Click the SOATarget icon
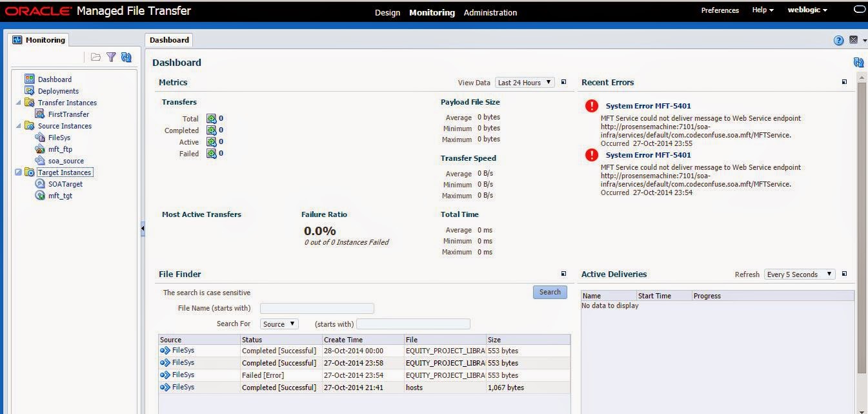The height and width of the screenshot is (414, 868). tap(40, 183)
